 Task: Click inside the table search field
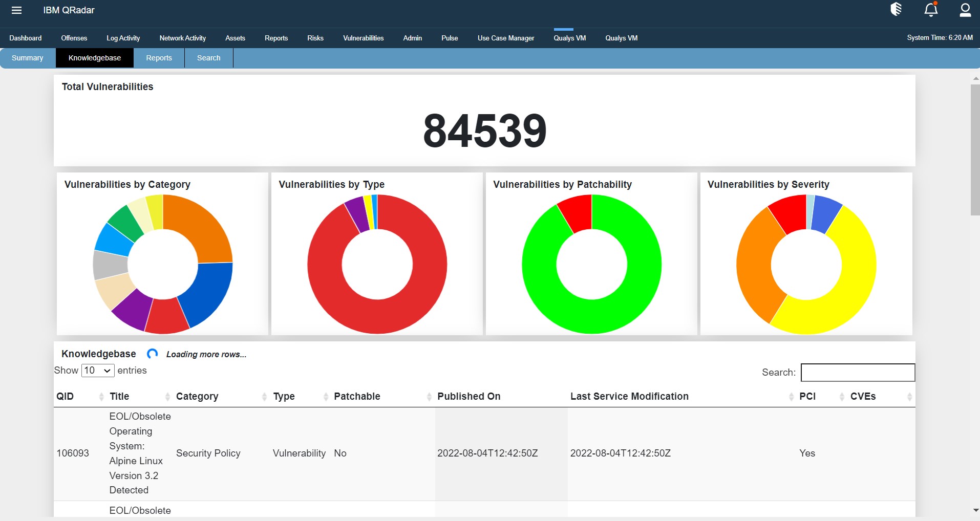point(857,373)
